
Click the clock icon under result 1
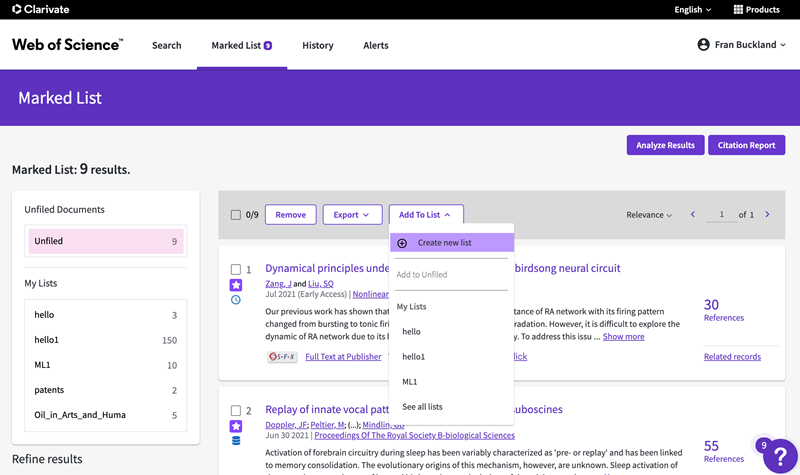click(236, 299)
